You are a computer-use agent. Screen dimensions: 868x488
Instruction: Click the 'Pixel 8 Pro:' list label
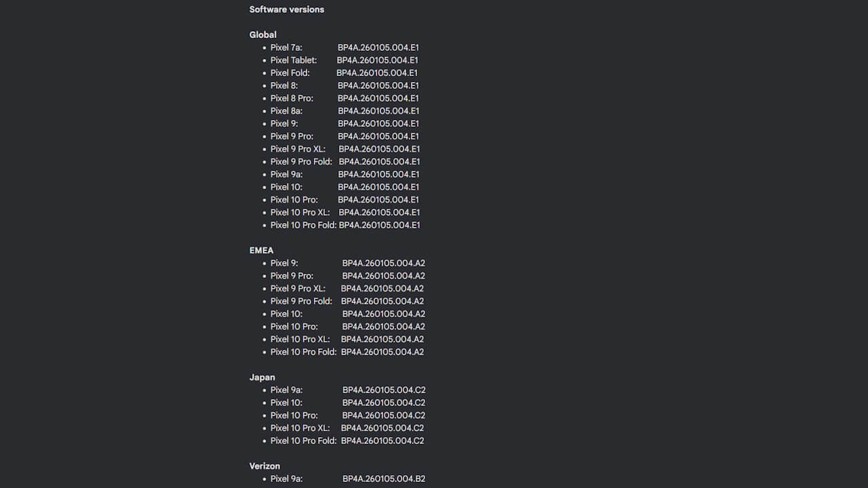point(292,98)
